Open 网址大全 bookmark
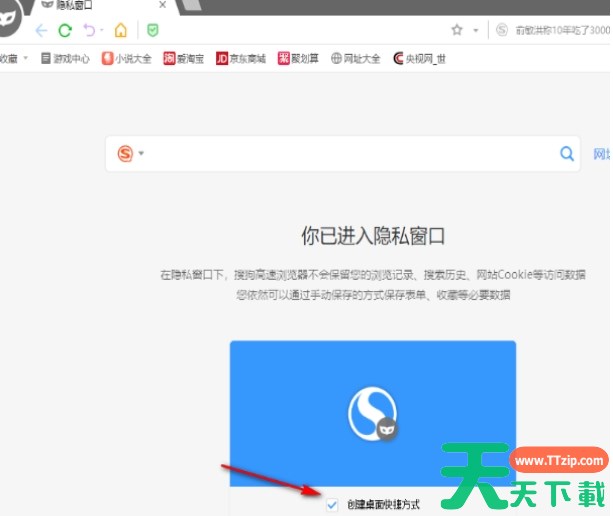The width and height of the screenshot is (613, 516). pyautogui.click(x=355, y=59)
